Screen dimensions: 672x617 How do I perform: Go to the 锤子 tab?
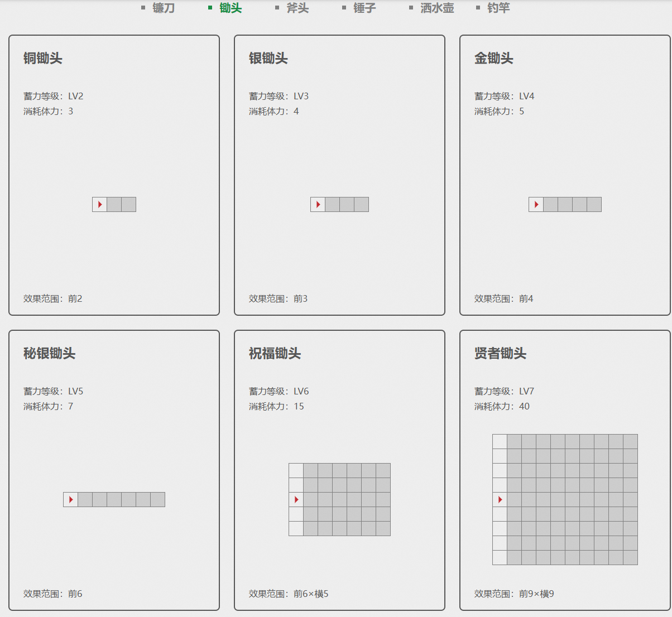(364, 8)
